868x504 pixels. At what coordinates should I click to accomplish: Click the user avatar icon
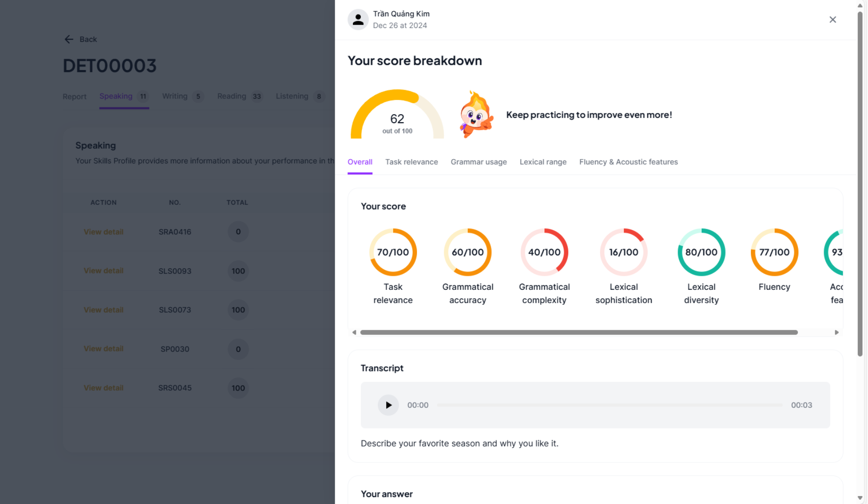tap(358, 20)
